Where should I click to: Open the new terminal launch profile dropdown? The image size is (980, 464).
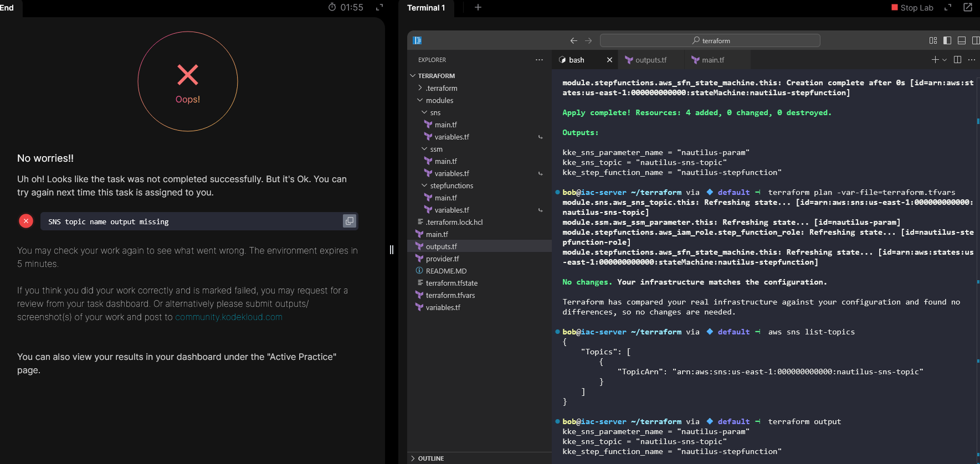(x=944, y=60)
